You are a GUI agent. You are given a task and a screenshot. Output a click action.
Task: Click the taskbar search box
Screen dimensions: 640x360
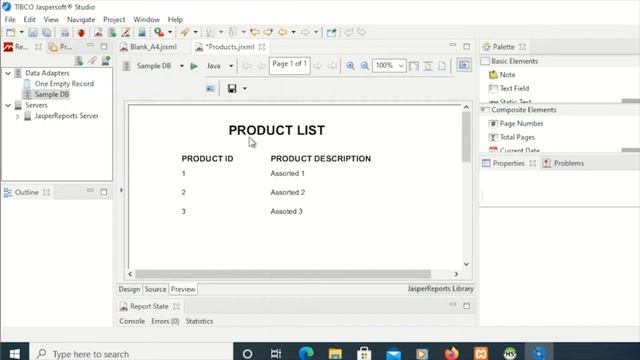[x=131, y=353]
